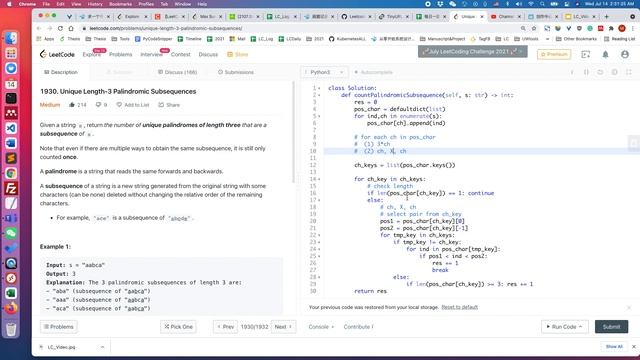Open a new browser tab
The image size is (640, 360).
607,17
